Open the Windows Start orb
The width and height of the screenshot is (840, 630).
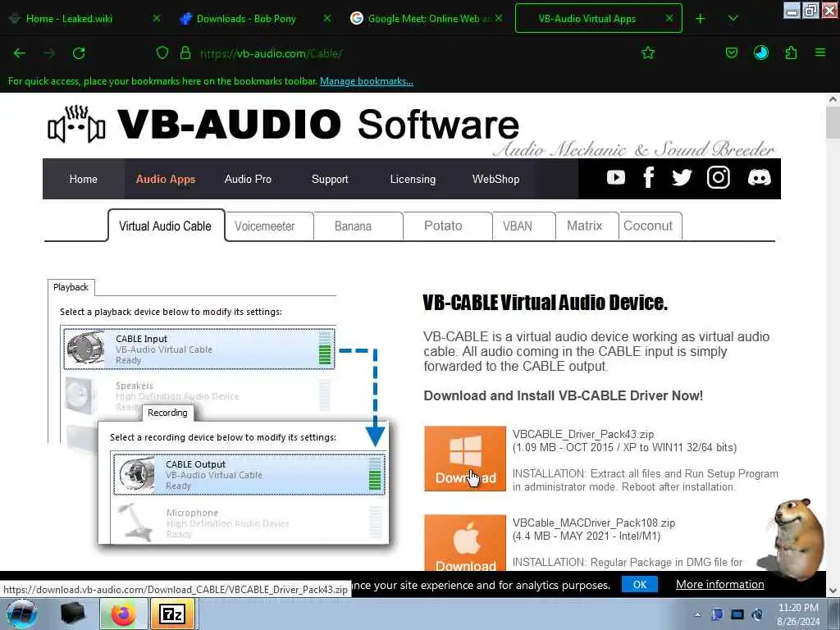pos(22,614)
